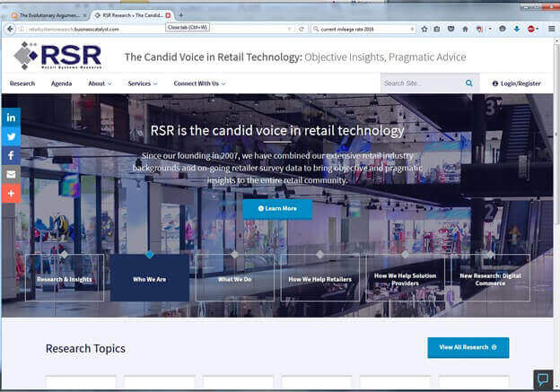Select the Who We Are tile
The width and height of the screenshot is (560, 392).
click(150, 278)
